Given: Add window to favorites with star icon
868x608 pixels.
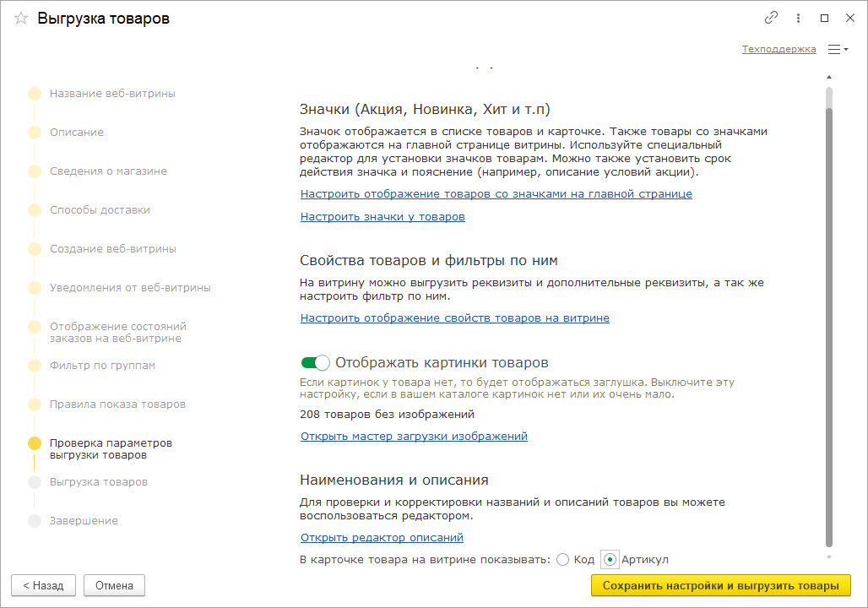Looking at the screenshot, I should click(21, 19).
